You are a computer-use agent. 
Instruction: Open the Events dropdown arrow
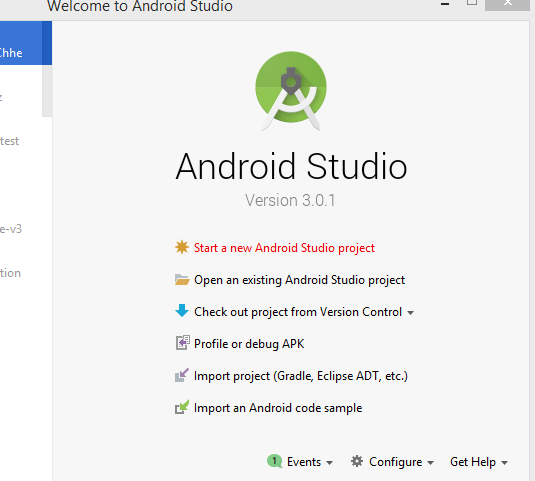tap(329, 463)
